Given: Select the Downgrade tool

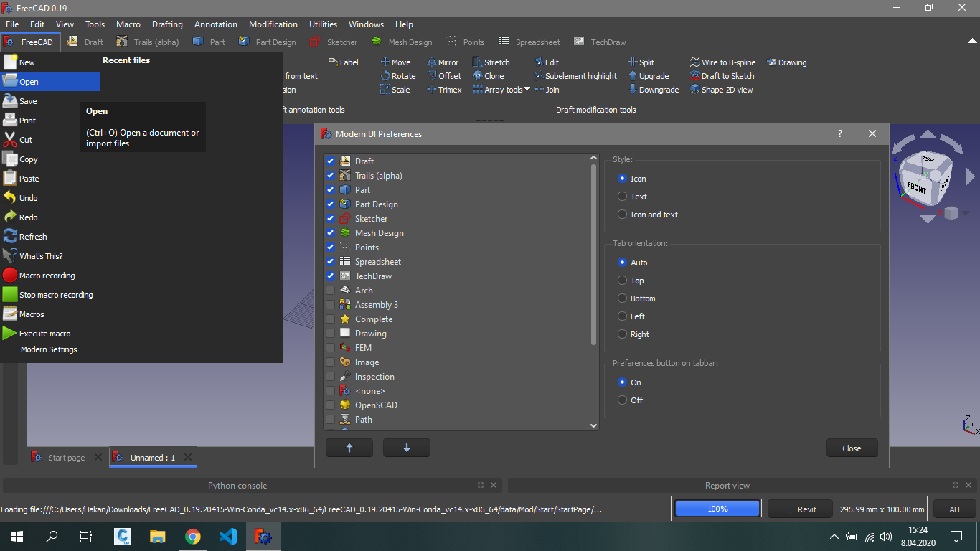Looking at the screenshot, I should pyautogui.click(x=654, y=90).
